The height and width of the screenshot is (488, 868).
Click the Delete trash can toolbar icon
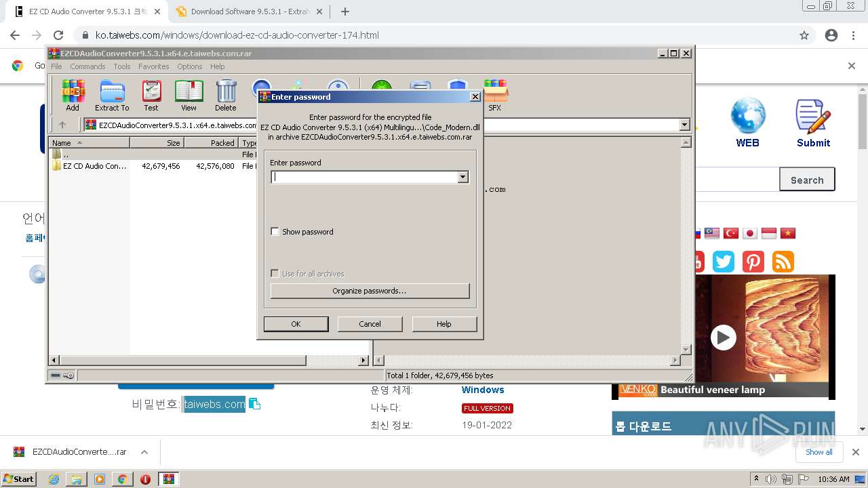tap(226, 95)
